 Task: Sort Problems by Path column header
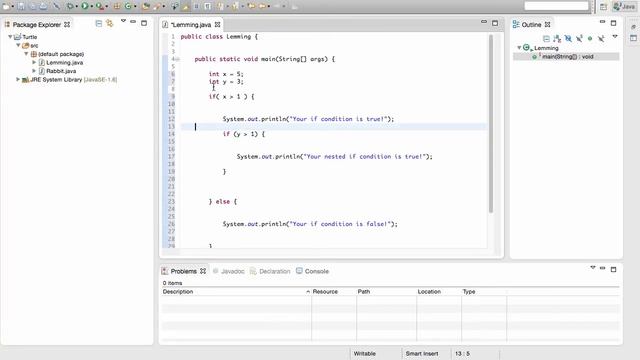386,291
